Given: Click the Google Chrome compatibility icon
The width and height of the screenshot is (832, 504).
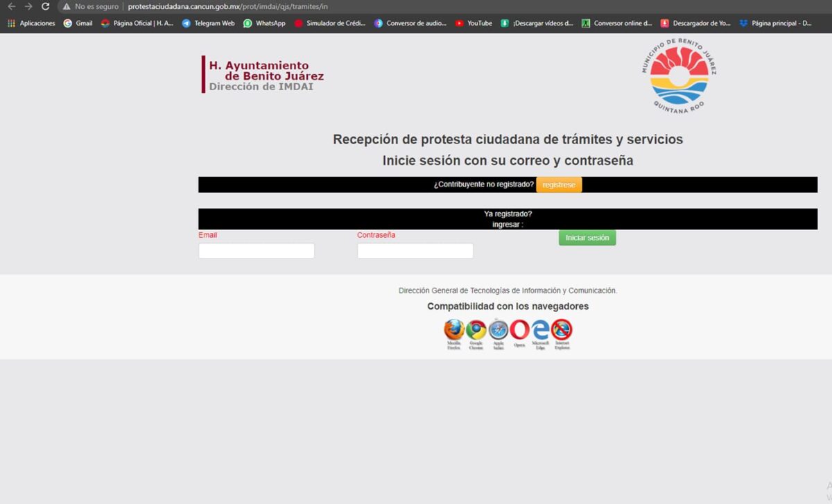Looking at the screenshot, I should [x=476, y=330].
